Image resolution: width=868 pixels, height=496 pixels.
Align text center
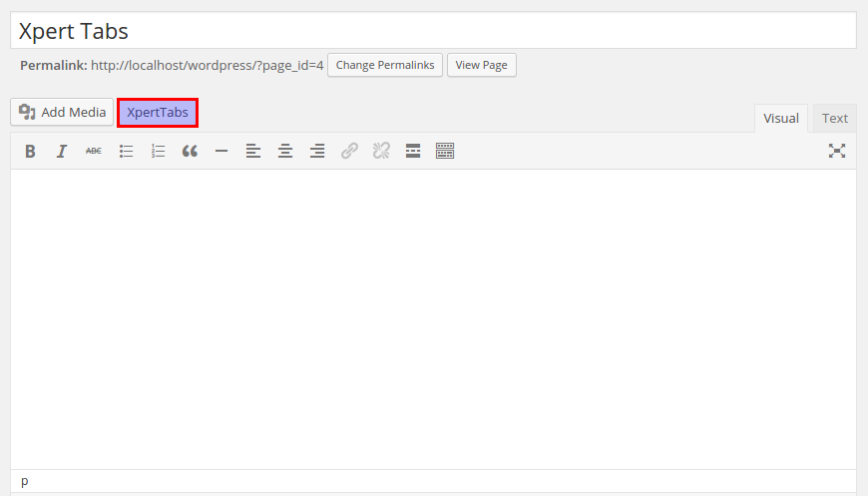coord(285,151)
